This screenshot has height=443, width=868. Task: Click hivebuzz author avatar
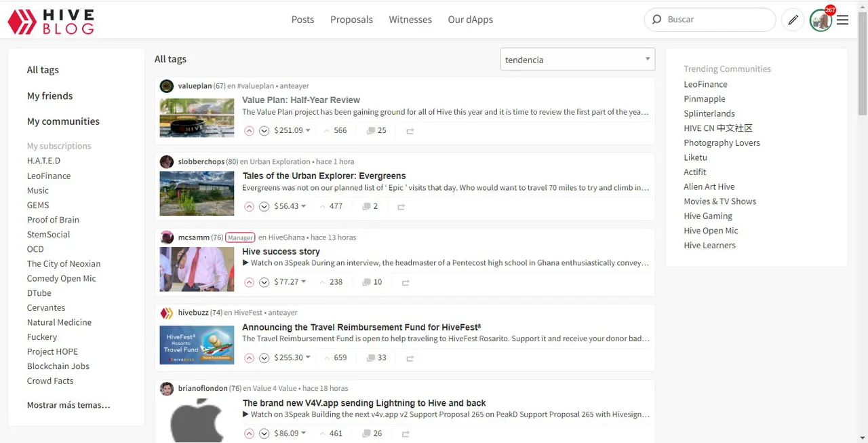tap(167, 313)
